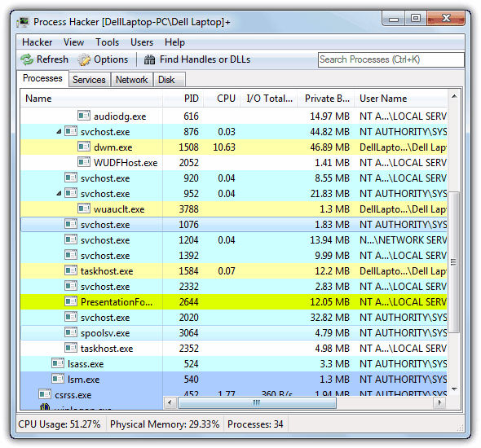
Task: Open the Help menu
Action: coord(174,42)
